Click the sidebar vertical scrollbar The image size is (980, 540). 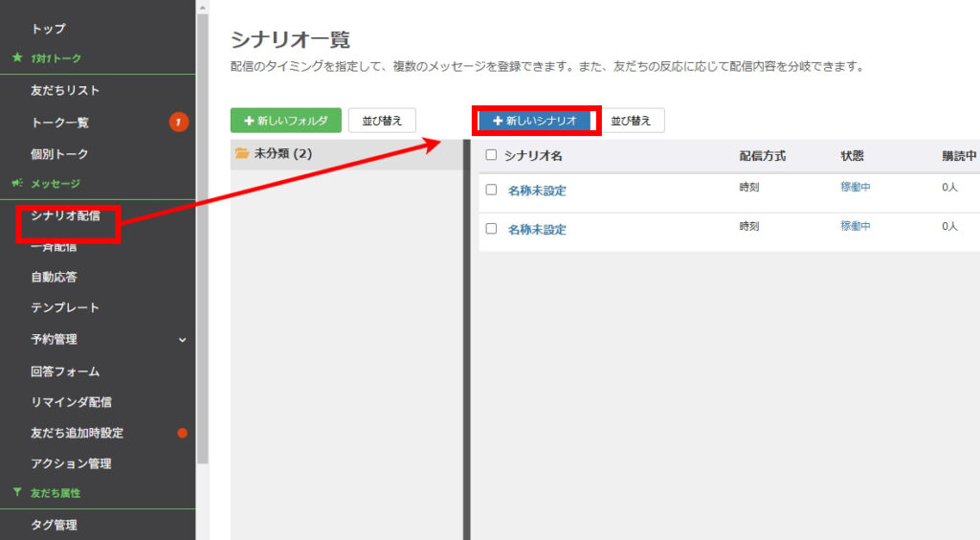coord(202,239)
